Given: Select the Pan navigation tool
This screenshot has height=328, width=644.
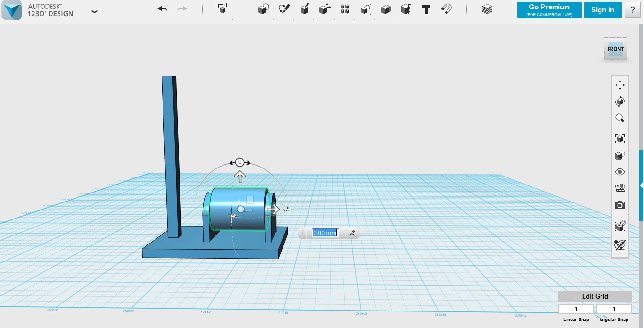Looking at the screenshot, I should (620, 85).
